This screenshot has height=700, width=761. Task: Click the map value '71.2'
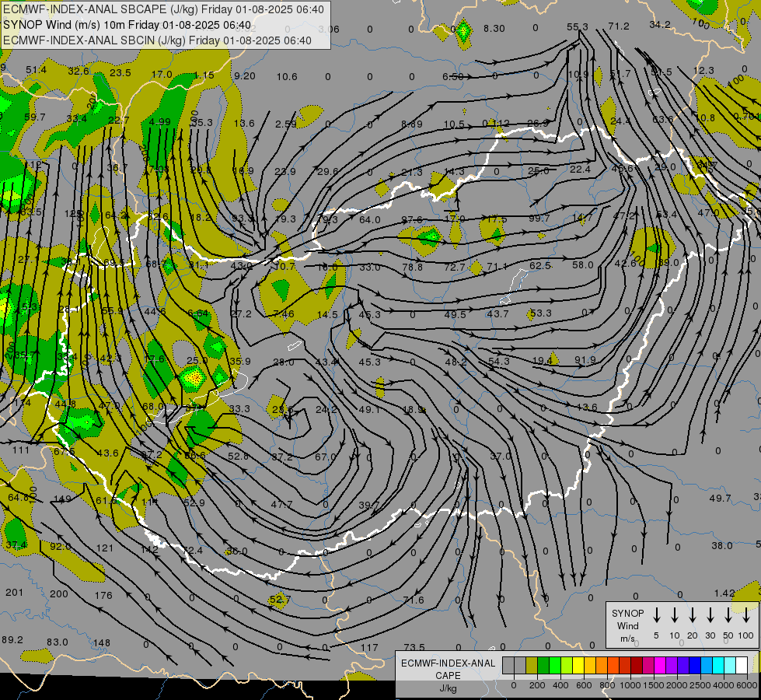pyautogui.click(x=619, y=26)
